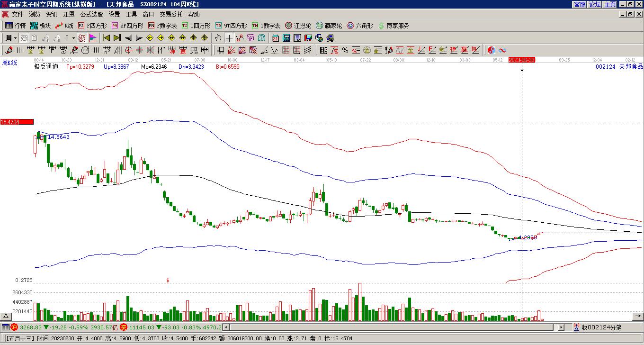Open the 江恩 menu

(69, 15)
